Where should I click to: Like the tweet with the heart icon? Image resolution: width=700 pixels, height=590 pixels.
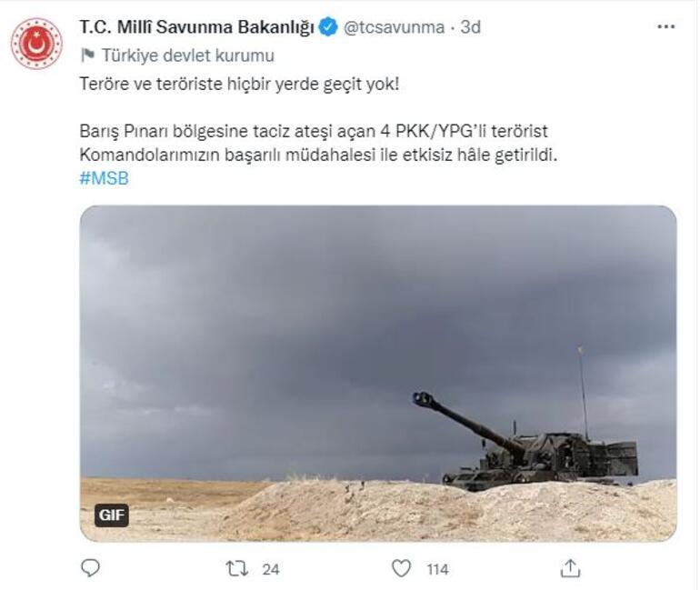401,568
